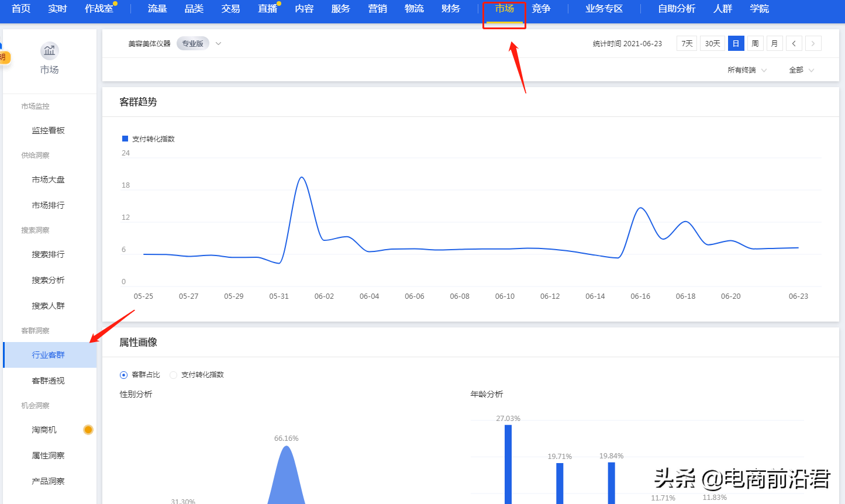Select the 30天 time range button

tap(712, 44)
